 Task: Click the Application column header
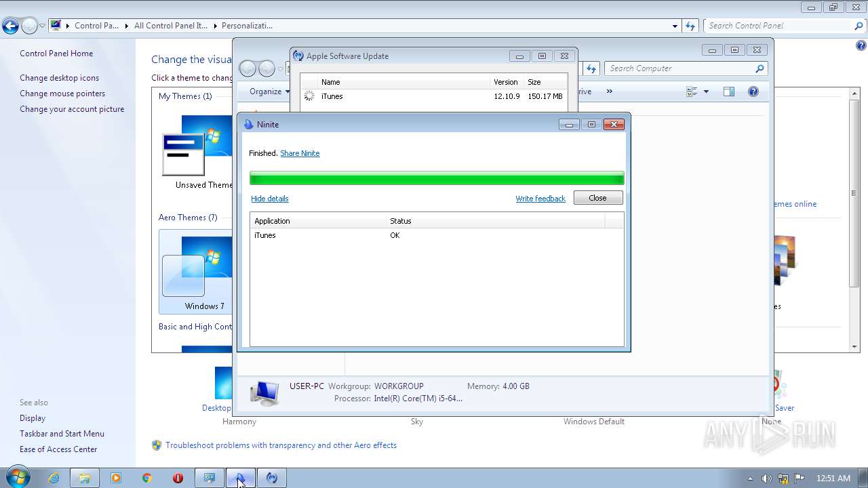319,221
